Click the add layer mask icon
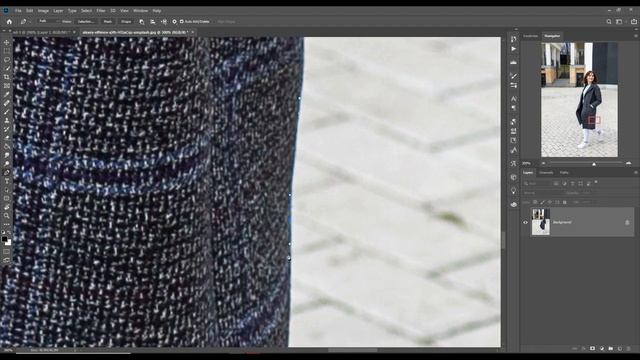 click(x=592, y=349)
